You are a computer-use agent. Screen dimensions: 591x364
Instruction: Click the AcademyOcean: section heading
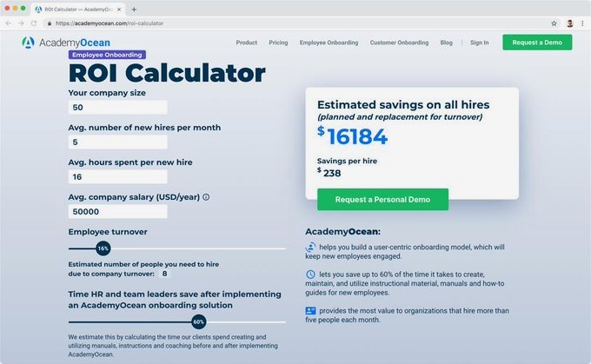(x=343, y=231)
